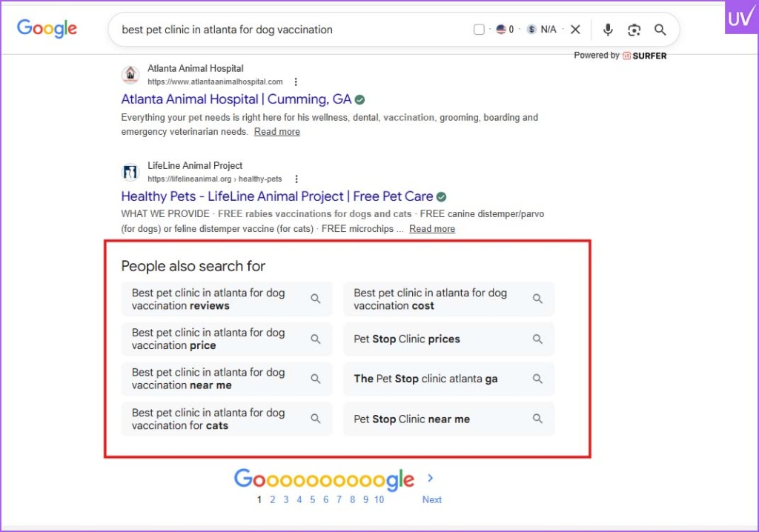Click Next to advance results page
The image size is (759, 532).
(x=431, y=499)
